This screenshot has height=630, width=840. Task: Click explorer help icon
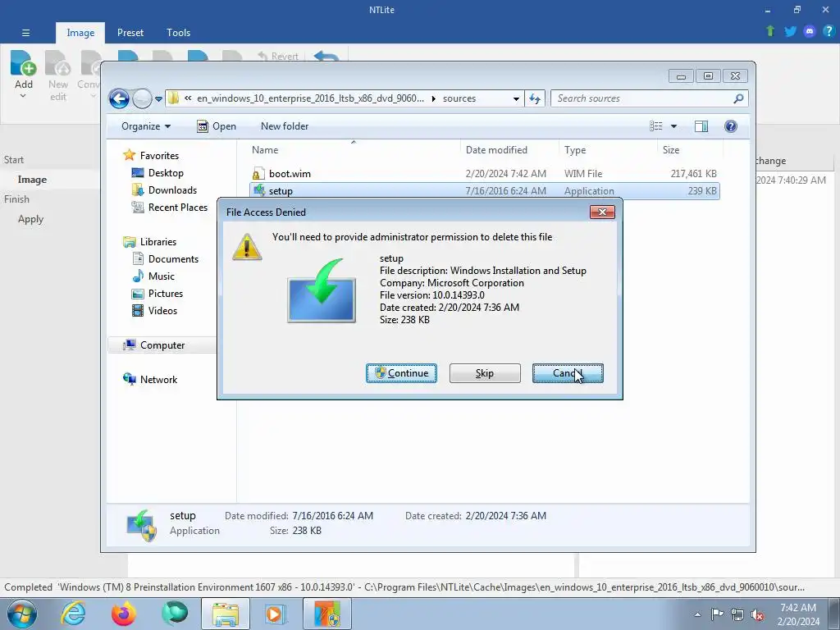731,126
